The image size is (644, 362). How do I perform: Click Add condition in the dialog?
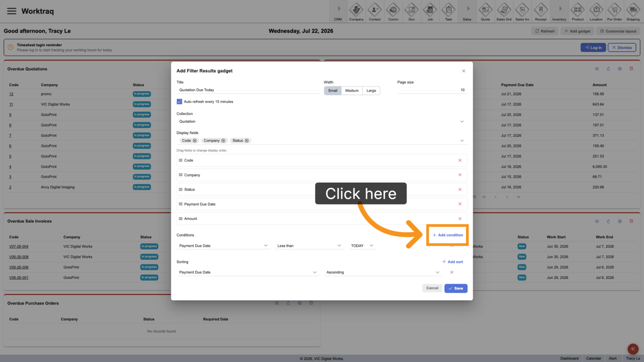pos(447,235)
